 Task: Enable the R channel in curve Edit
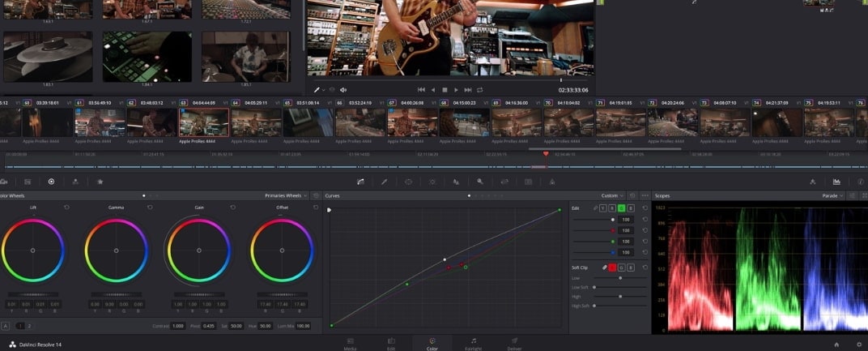pos(612,208)
